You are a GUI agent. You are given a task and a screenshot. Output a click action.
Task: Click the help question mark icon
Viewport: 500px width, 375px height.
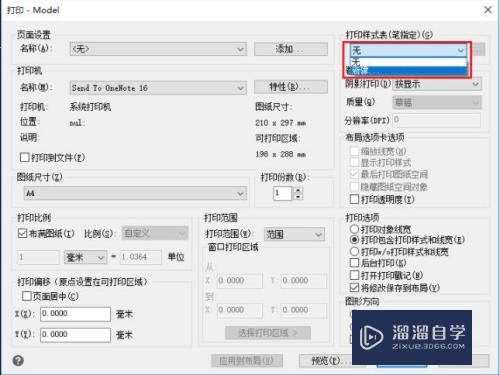18,361
